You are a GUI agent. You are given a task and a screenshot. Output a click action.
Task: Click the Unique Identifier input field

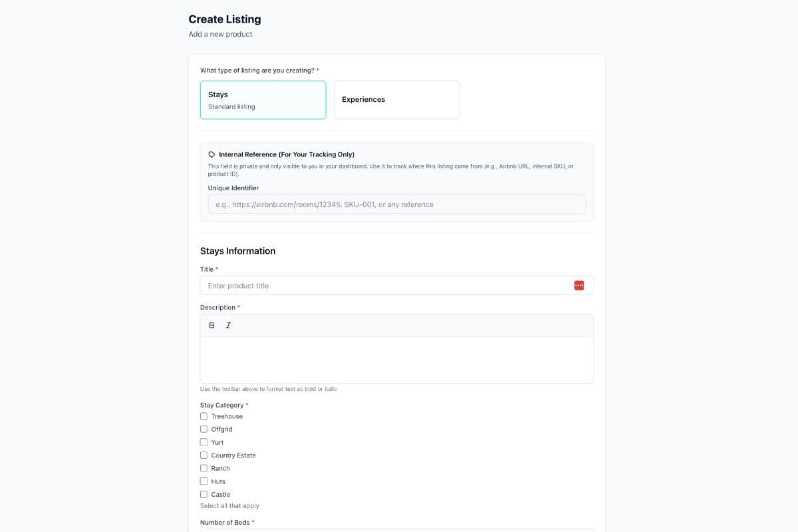(396, 203)
